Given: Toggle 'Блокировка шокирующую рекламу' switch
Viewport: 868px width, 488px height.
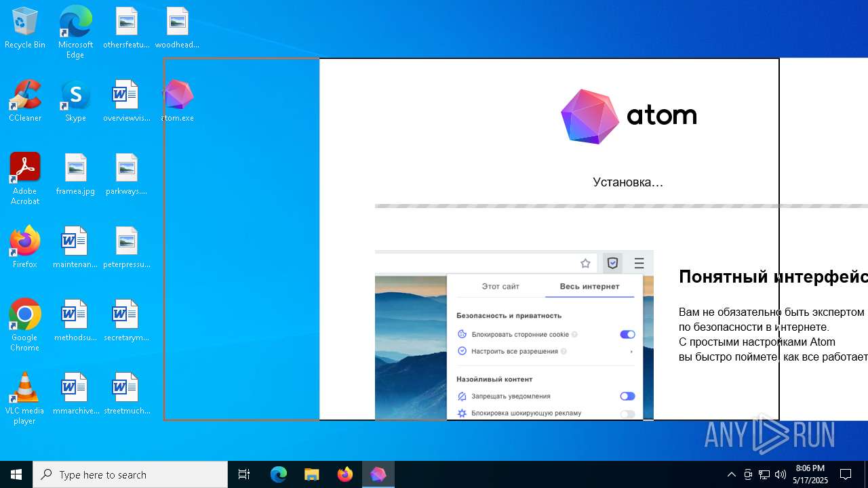Looking at the screenshot, I should click(x=627, y=413).
